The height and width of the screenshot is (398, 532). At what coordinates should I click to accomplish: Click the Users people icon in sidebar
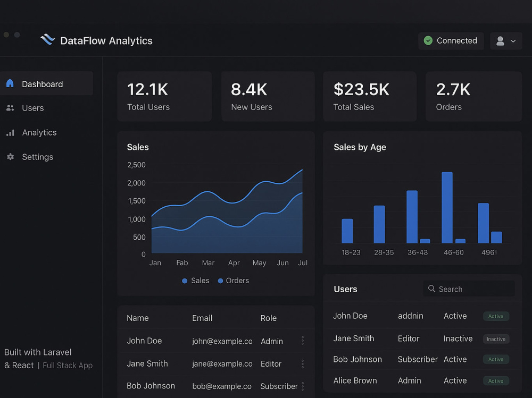[10, 108]
